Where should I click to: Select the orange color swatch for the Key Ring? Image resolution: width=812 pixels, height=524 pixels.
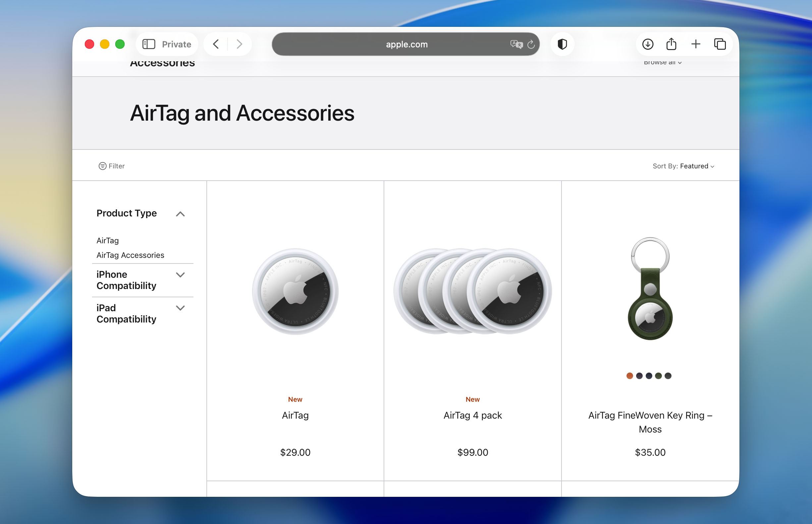pos(629,376)
